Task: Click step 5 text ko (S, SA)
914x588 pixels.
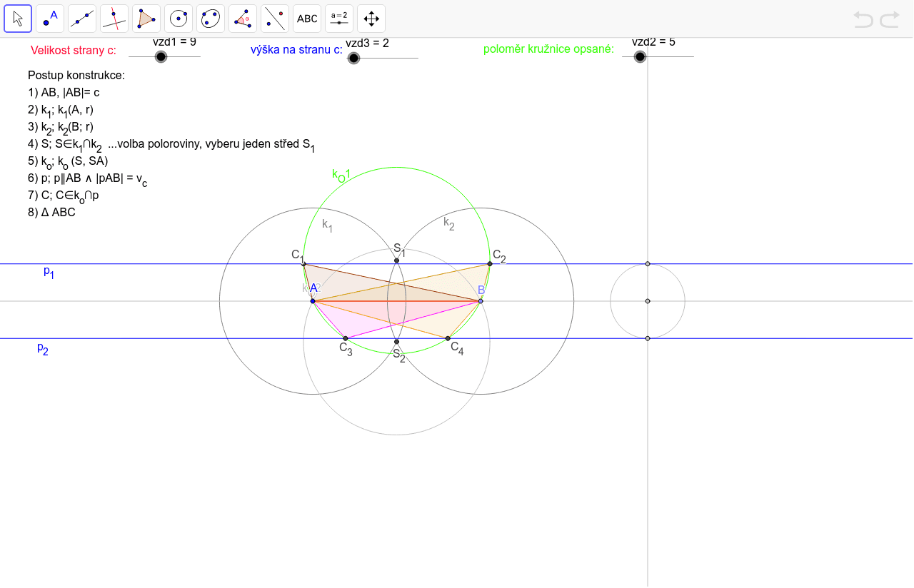Action: (68, 161)
